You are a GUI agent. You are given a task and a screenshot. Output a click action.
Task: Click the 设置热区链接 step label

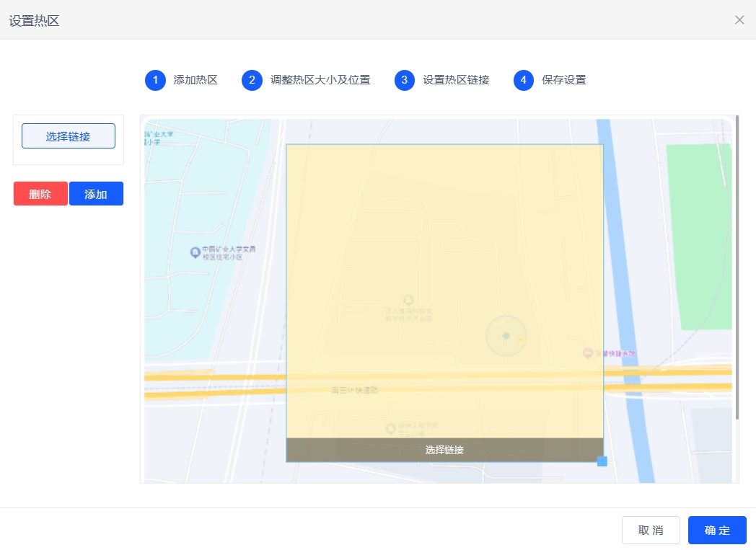pos(456,80)
